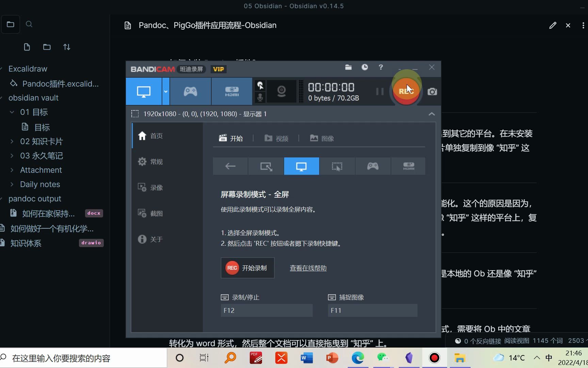Open Bandicam output folder icon

348,67
